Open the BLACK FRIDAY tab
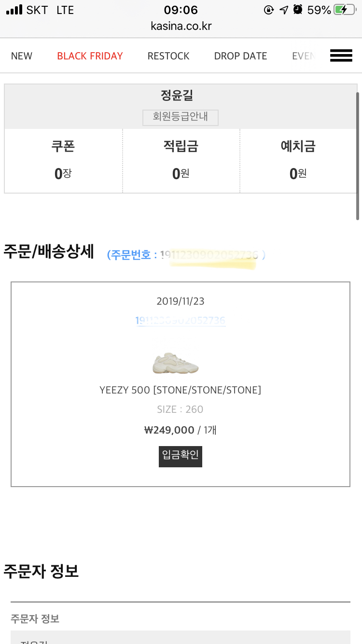362x644 pixels. tap(90, 56)
